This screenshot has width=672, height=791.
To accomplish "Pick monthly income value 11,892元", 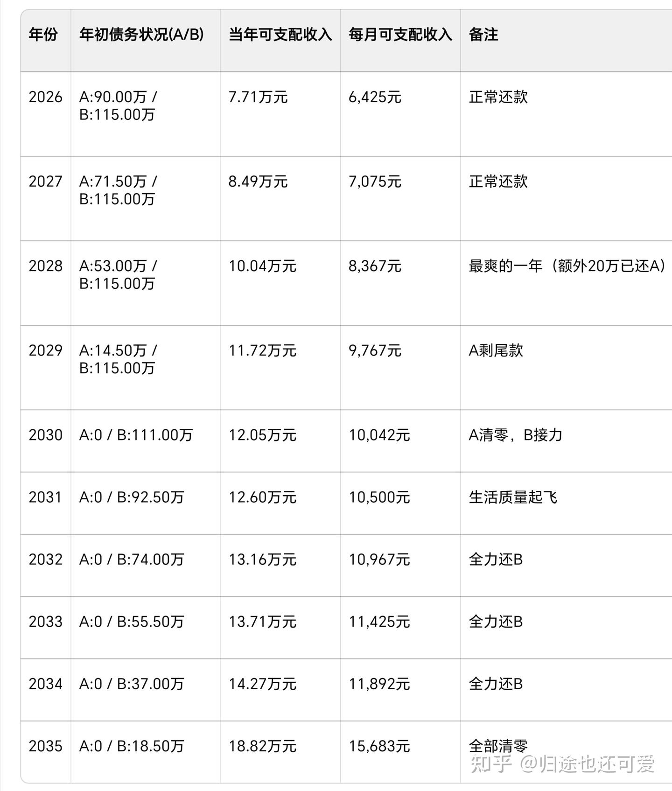I will point(379,684).
